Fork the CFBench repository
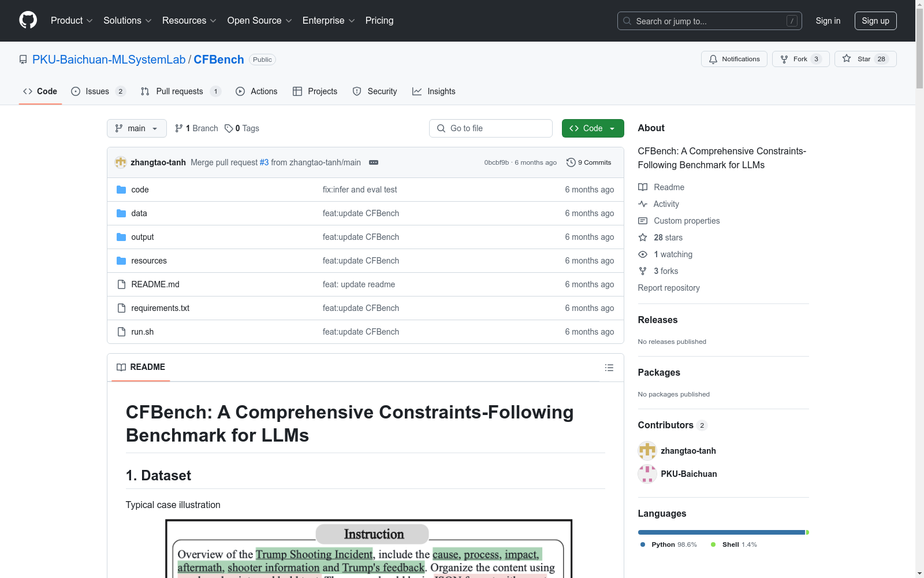The image size is (924, 578). [x=800, y=59]
